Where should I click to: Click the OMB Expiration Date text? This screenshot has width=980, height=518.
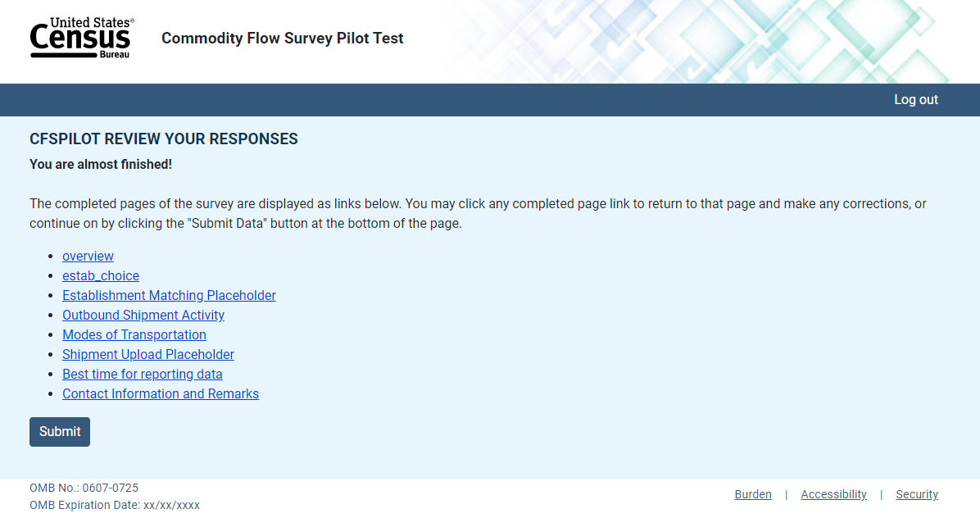(x=115, y=505)
